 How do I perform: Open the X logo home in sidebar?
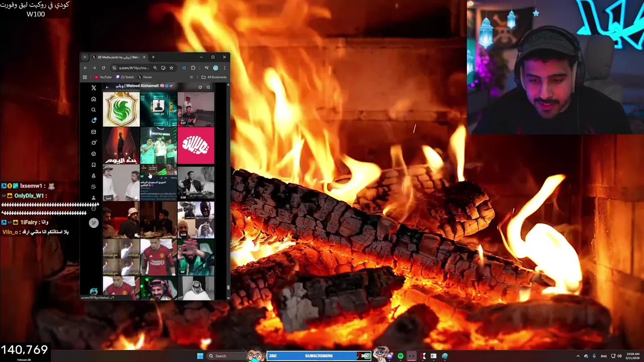click(x=94, y=88)
